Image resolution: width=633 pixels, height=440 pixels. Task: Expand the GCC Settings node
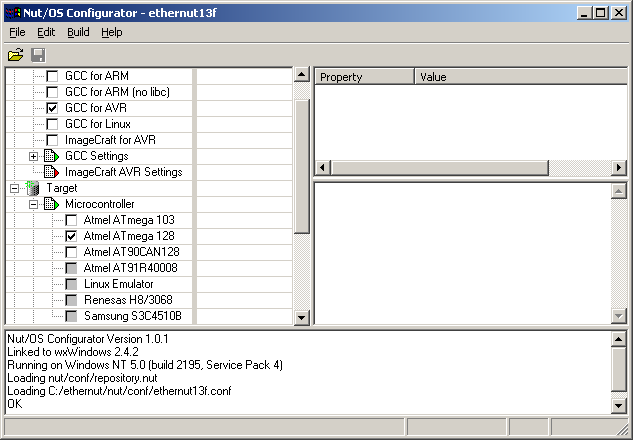(x=34, y=156)
